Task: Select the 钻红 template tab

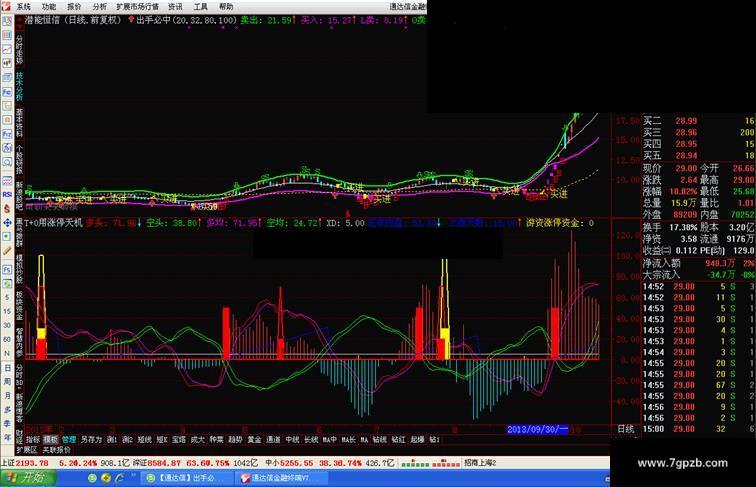Action: coord(398,440)
